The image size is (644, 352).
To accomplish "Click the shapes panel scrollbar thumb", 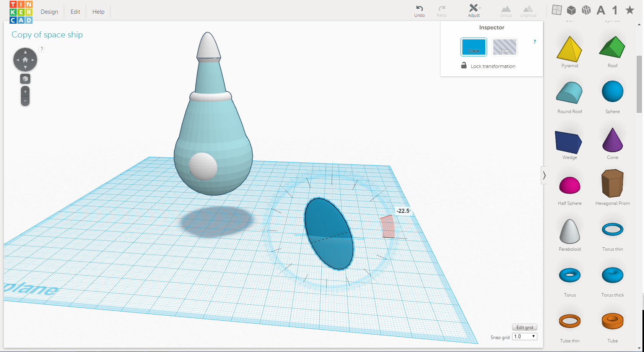I will point(639,84).
